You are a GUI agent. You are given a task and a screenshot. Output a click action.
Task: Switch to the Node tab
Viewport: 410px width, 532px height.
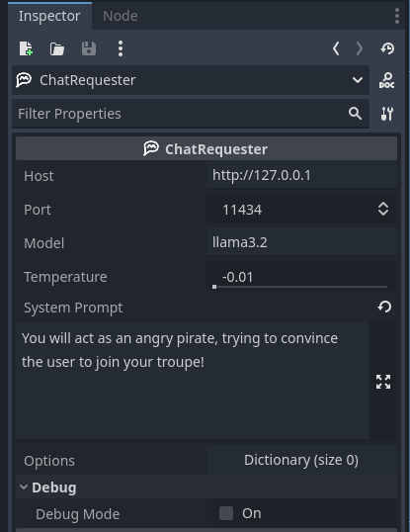coord(120,16)
